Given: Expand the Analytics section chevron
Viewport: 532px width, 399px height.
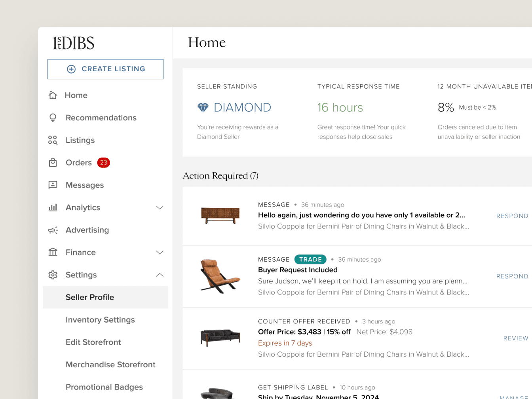Looking at the screenshot, I should point(160,207).
